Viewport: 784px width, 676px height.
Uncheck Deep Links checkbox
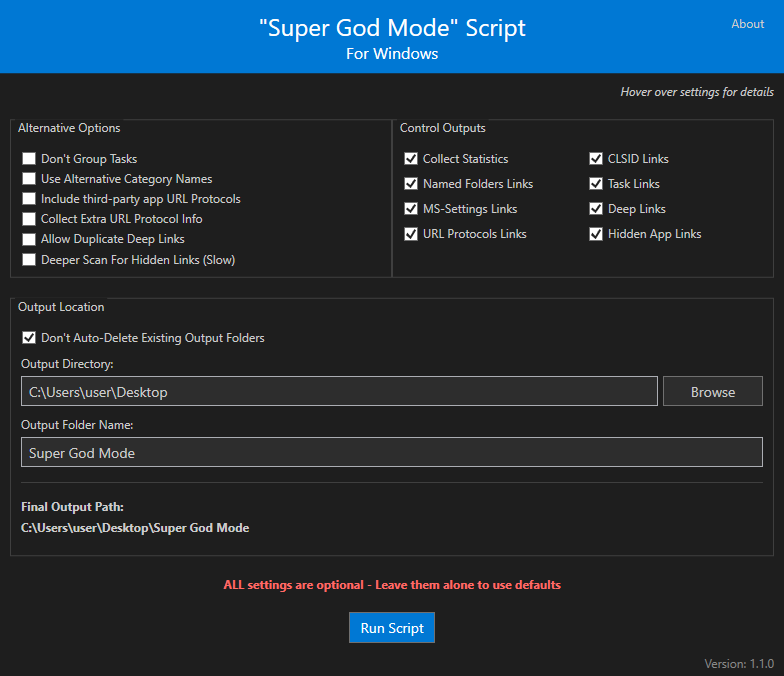coord(596,209)
